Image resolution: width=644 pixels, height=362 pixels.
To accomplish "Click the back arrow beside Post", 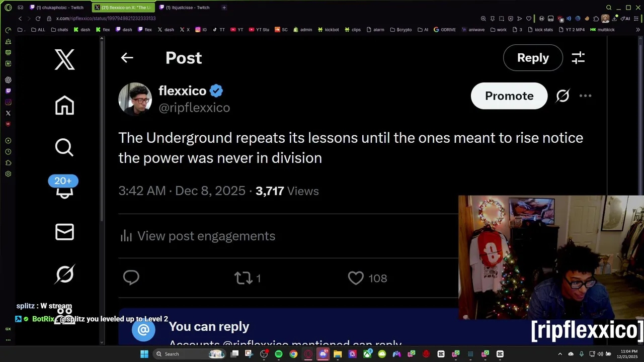I will (x=127, y=58).
